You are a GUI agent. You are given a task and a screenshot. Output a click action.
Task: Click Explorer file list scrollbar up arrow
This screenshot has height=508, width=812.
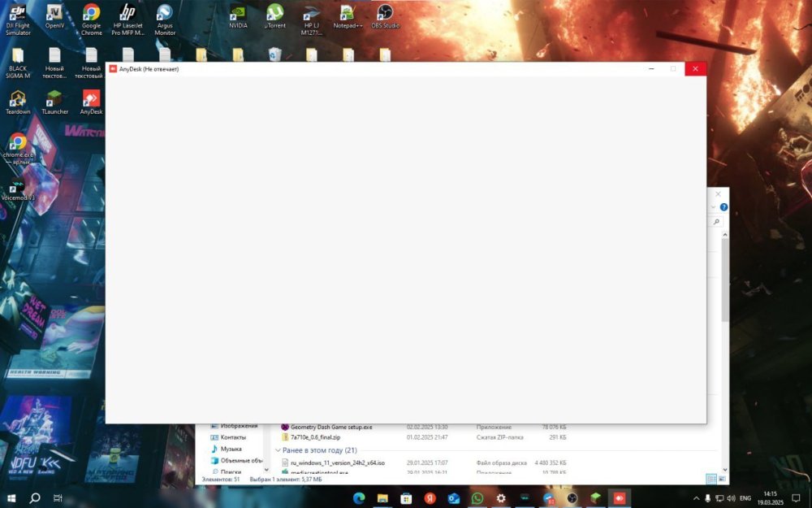[725, 235]
